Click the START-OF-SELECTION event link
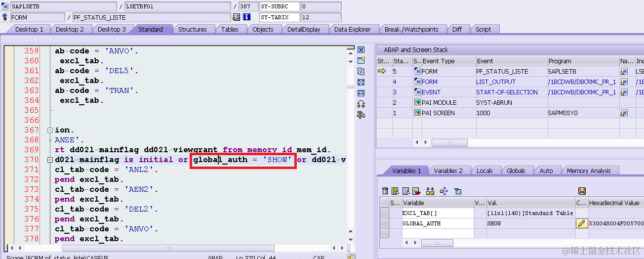 pos(507,92)
